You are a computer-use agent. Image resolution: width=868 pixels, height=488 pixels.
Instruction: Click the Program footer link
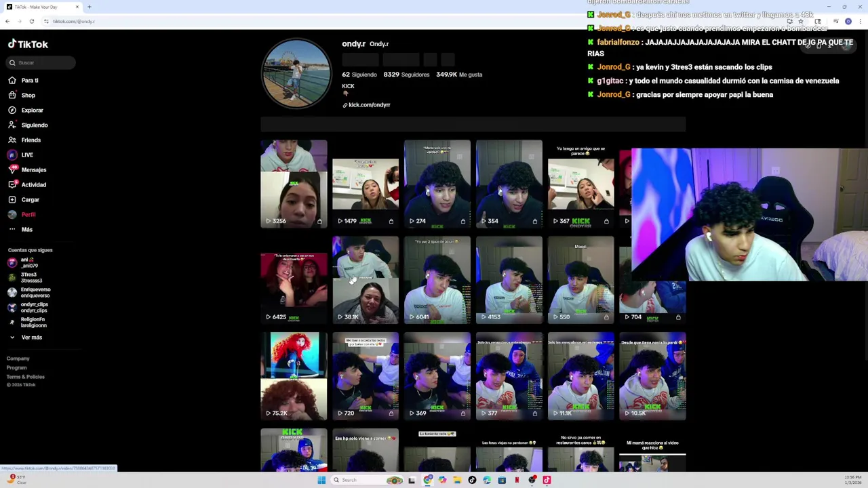pyautogui.click(x=17, y=367)
